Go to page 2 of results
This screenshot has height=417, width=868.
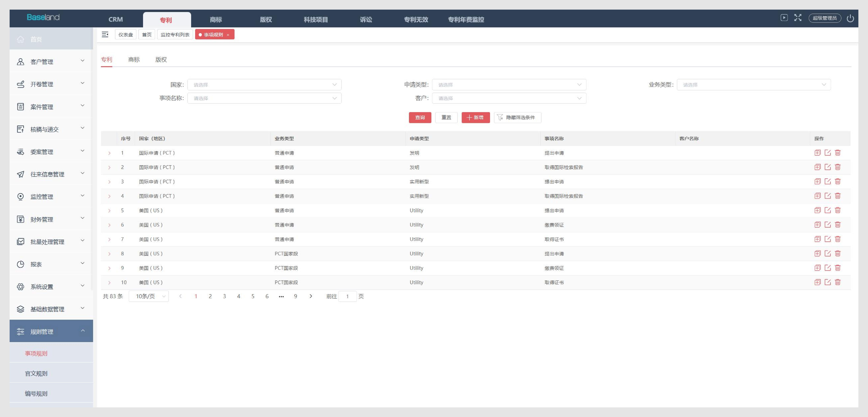[x=210, y=296]
